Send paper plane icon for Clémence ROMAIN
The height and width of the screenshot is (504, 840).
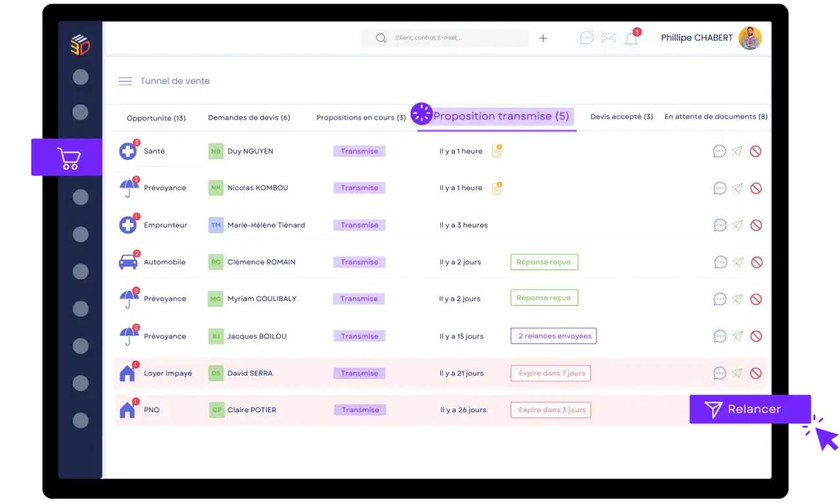tap(738, 262)
